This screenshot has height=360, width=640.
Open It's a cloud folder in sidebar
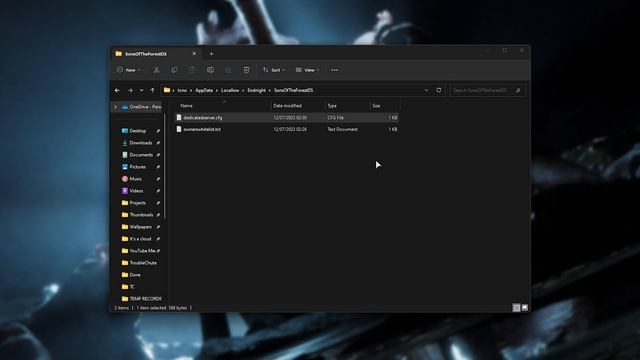pos(140,239)
